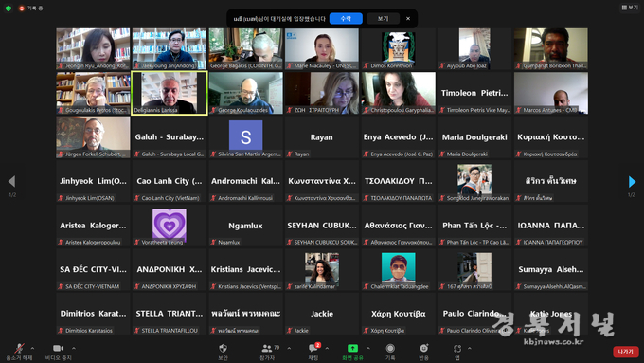
Task: Open the View menu at the top right
Action: [x=630, y=8]
